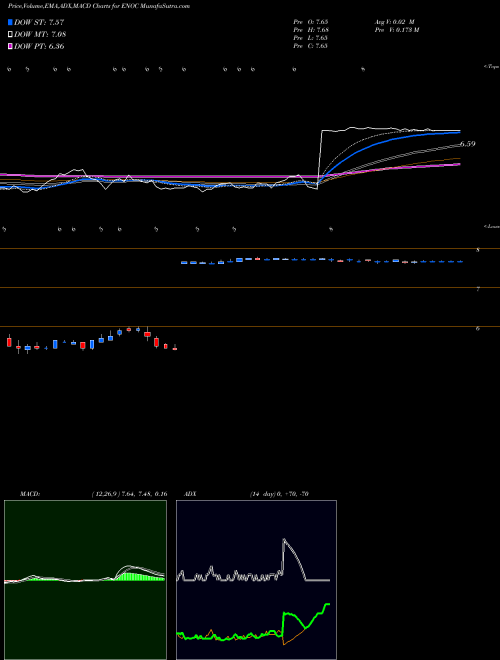Screen dimensions: 500x660
Task: Click the 'DOW ST: 7.57' legend text
Action: tap(39, 22)
